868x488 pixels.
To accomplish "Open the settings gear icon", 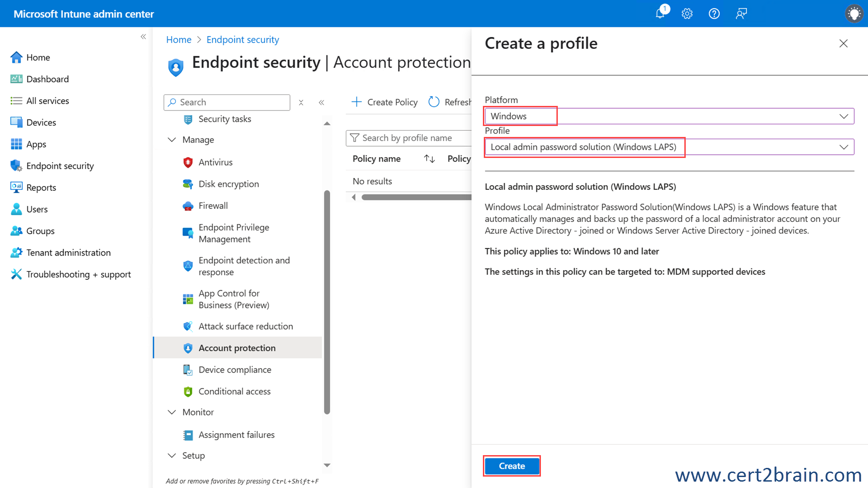I will (687, 14).
